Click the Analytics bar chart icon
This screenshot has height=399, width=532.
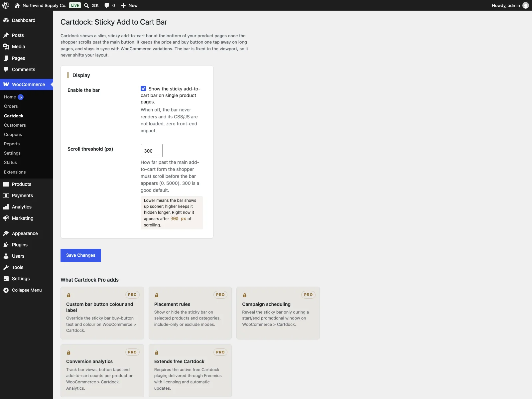[x=6, y=207]
